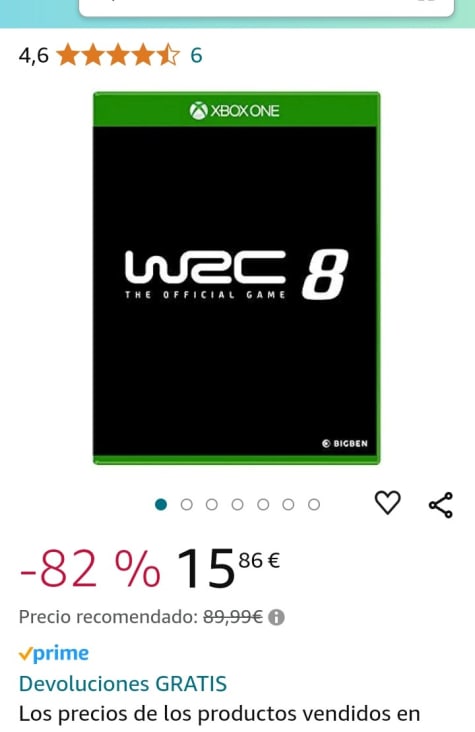Image resolution: width=475 pixels, height=732 pixels.
Task: Open the share icon
Action: click(x=441, y=505)
